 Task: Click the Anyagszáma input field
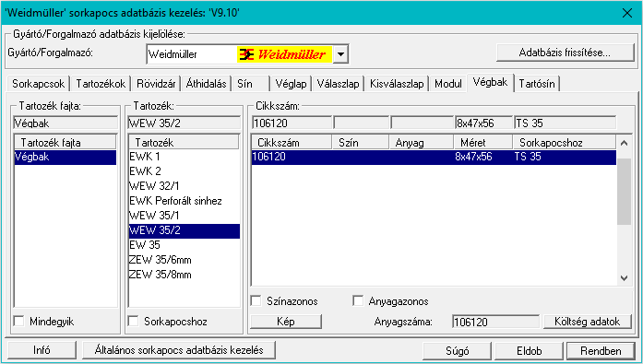click(495, 322)
